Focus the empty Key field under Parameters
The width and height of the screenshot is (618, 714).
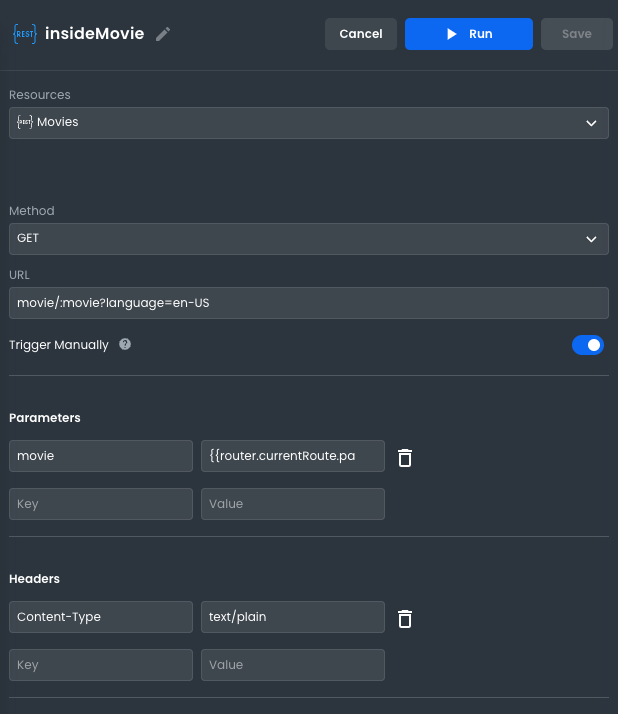(x=100, y=504)
